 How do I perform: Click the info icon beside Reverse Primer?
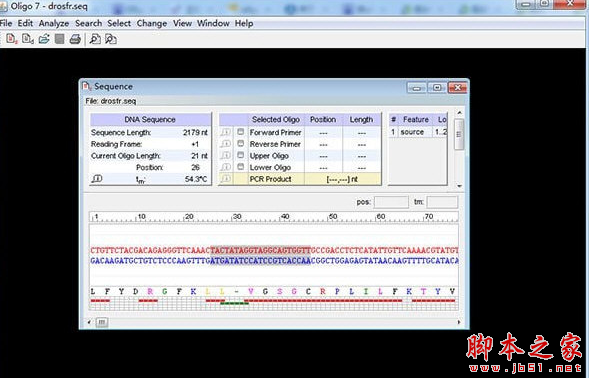pyautogui.click(x=225, y=144)
